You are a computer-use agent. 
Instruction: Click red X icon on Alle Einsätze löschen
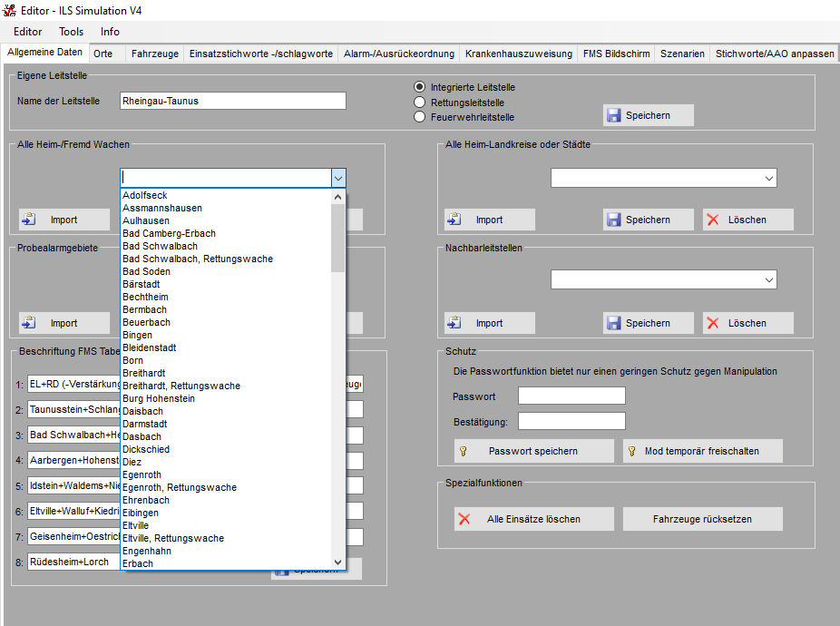(464, 519)
